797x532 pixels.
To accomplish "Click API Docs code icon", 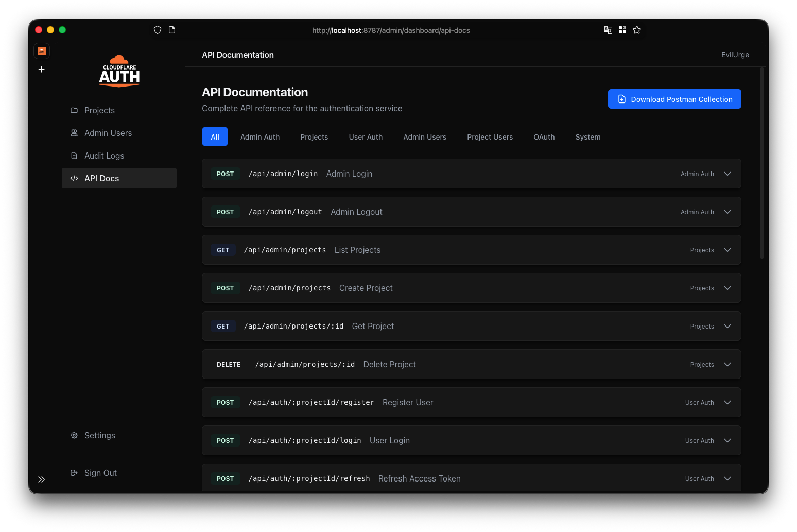I will 74,178.
